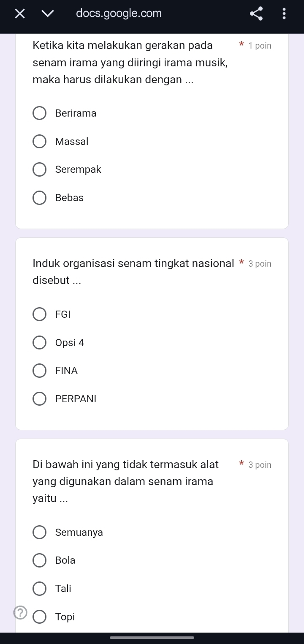Pick the Bebas option
The height and width of the screenshot is (644, 304).
(40, 198)
